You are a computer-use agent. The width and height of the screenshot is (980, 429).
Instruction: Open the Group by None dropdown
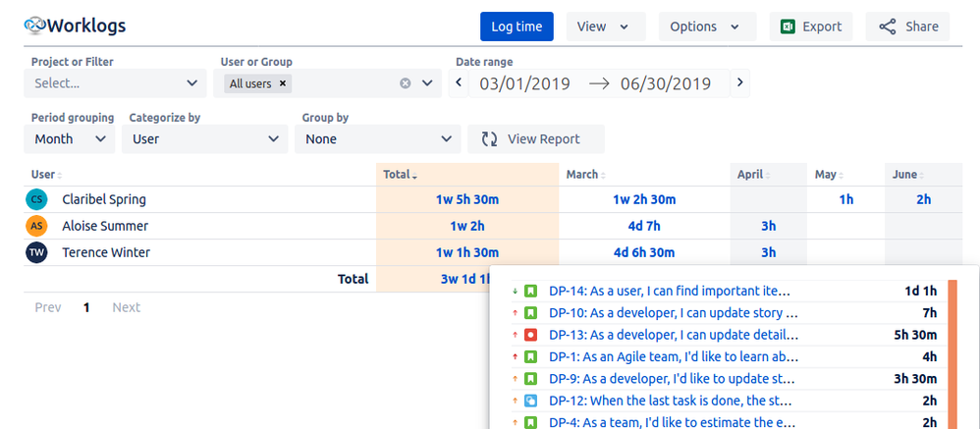point(377,139)
